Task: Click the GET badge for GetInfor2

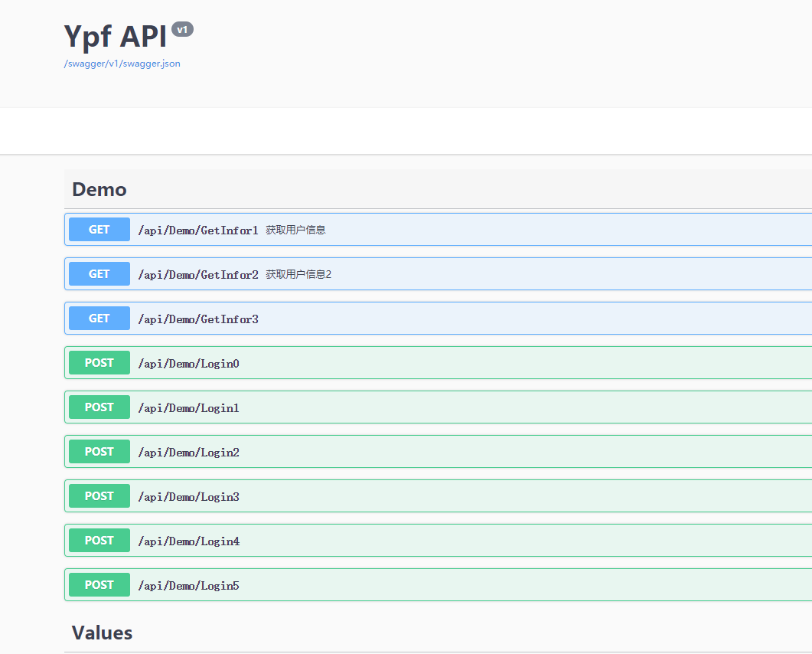Action: (99, 274)
